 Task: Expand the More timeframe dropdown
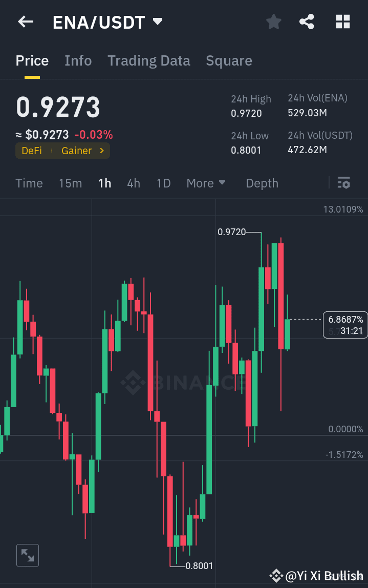(206, 183)
